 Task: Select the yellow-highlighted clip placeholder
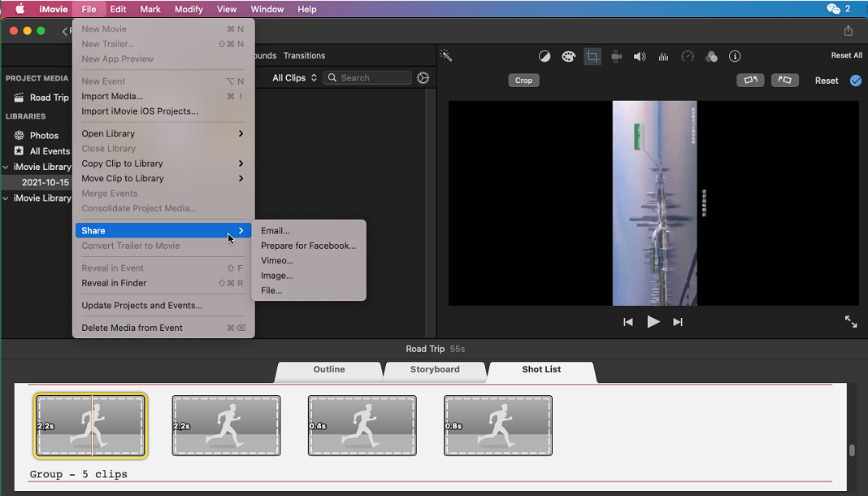(x=91, y=426)
